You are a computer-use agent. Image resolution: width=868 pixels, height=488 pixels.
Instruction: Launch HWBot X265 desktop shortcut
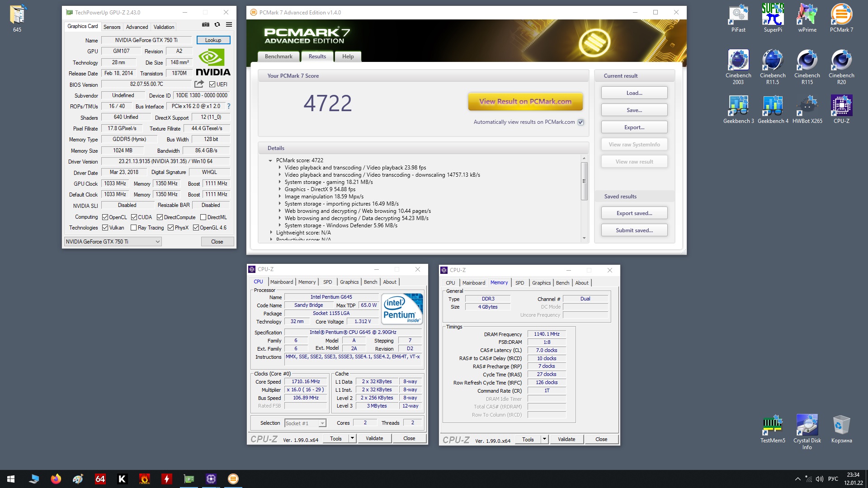click(807, 109)
